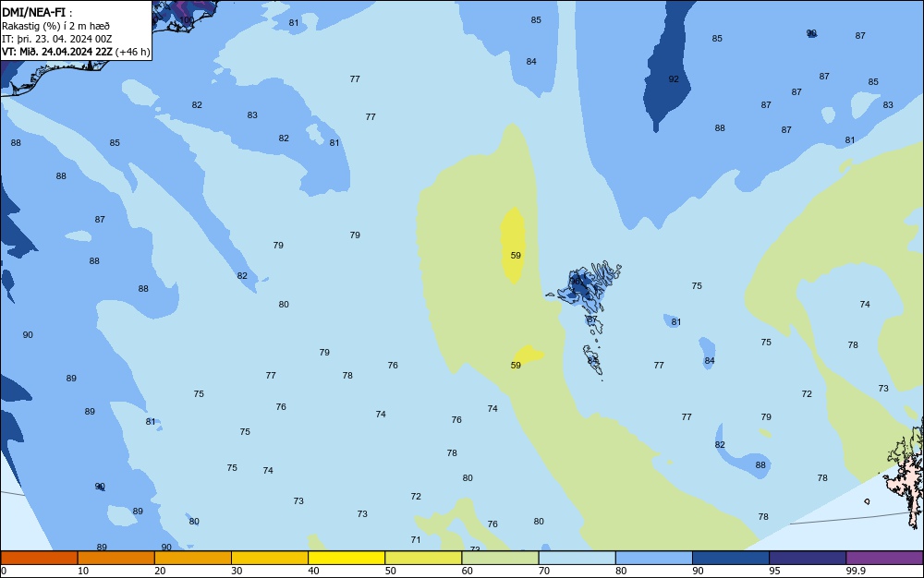Viewport: 924px width, 578px height.
Task: Select the dark blue 90–95 legend swatch
Action: [x=731, y=558]
